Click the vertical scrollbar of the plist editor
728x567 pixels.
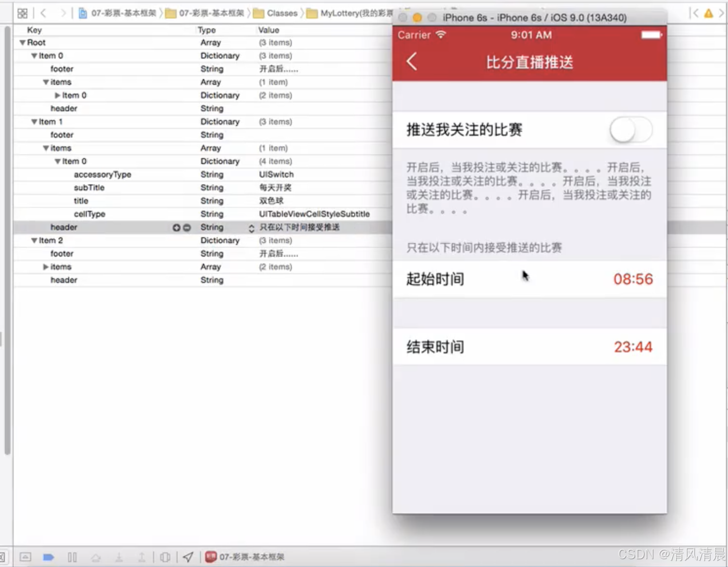7,241
